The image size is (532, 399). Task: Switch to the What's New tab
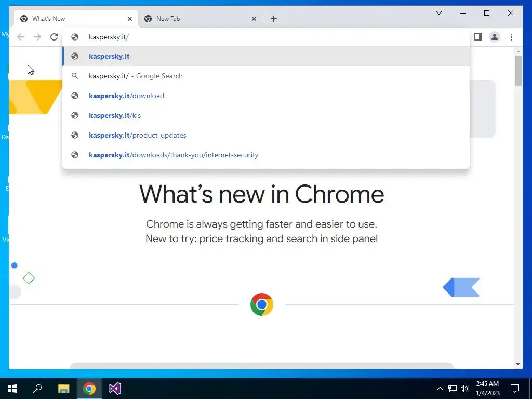(x=76, y=19)
